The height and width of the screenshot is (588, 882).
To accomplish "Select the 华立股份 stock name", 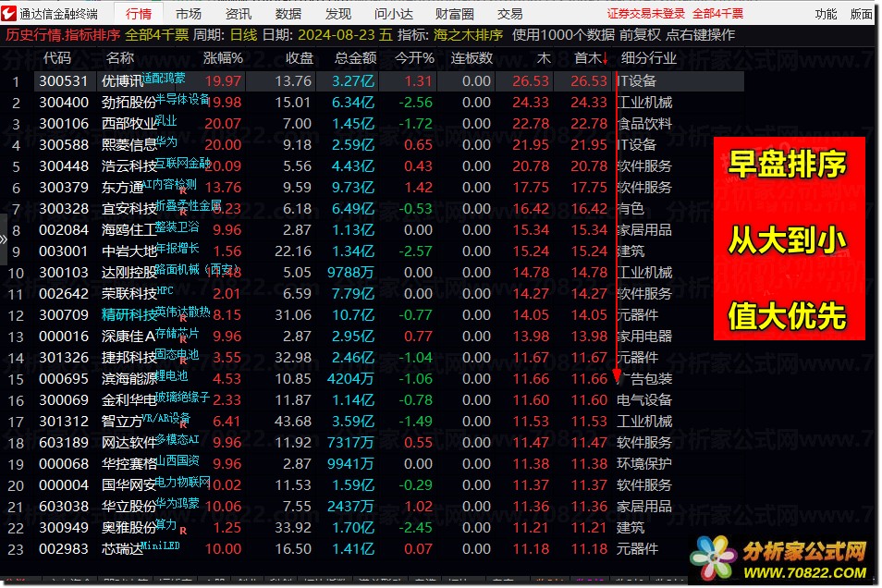I will tap(129, 507).
